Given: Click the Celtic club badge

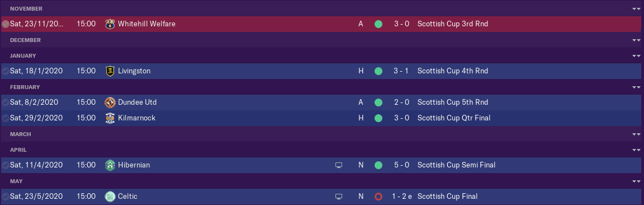Looking at the screenshot, I should [110, 197].
